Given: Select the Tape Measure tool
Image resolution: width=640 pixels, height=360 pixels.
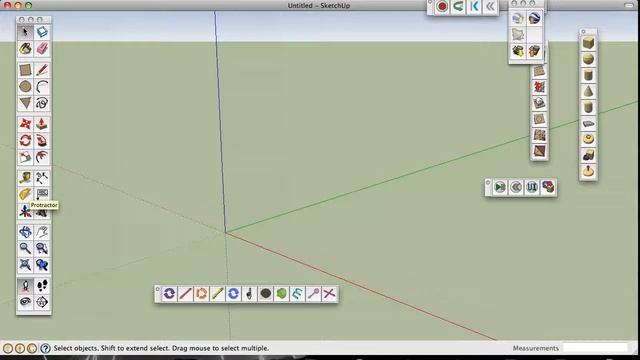Looking at the screenshot, I should pyautogui.click(x=25, y=178).
